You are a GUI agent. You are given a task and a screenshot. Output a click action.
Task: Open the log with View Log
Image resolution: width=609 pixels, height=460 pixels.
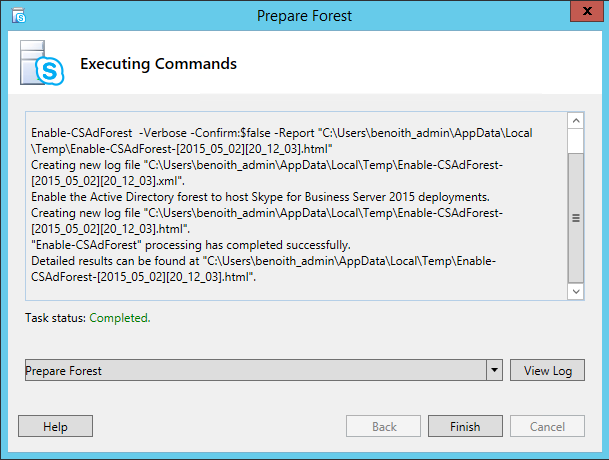pos(548,371)
